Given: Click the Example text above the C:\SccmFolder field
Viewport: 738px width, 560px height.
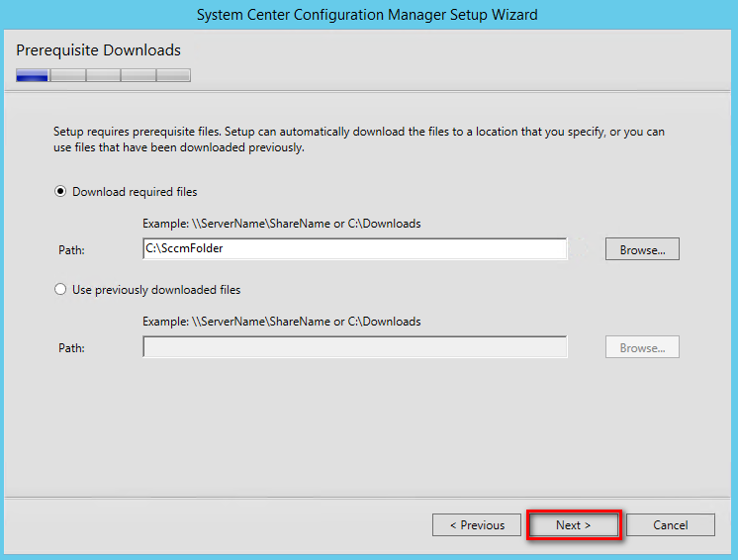Looking at the screenshot, I should click(x=282, y=224).
